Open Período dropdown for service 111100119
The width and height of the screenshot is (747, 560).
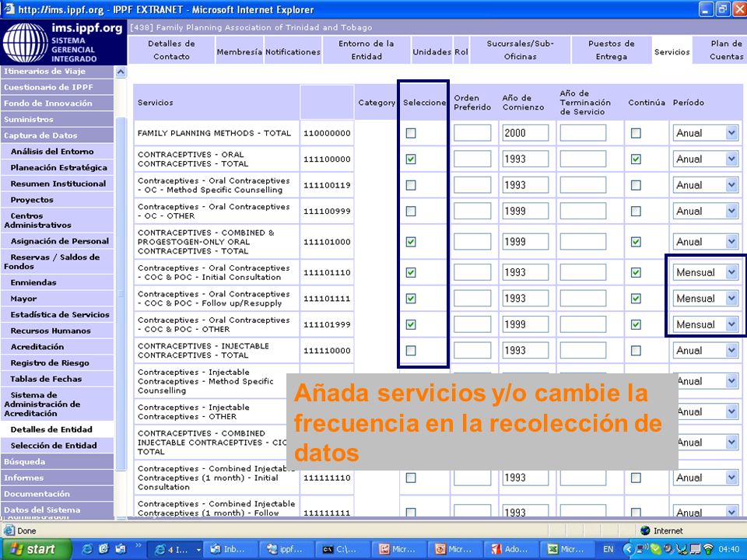click(x=706, y=185)
